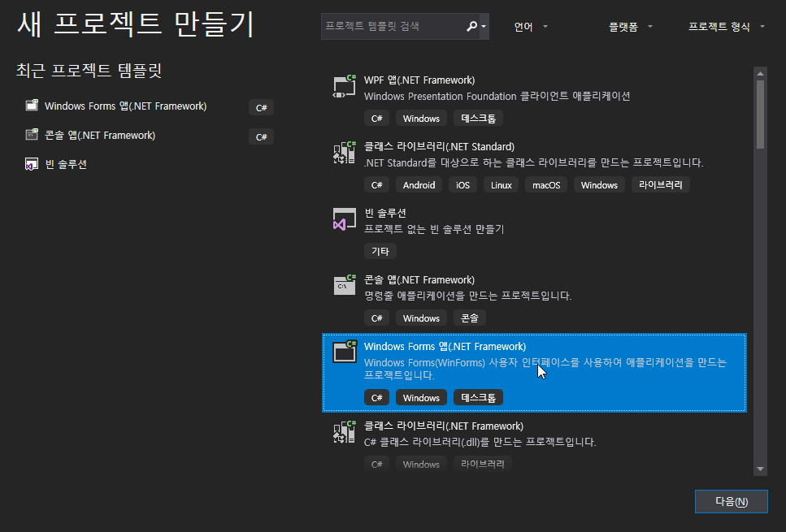This screenshot has height=532, width=786.
Task: Click the console app template icon in list
Action: point(345,285)
